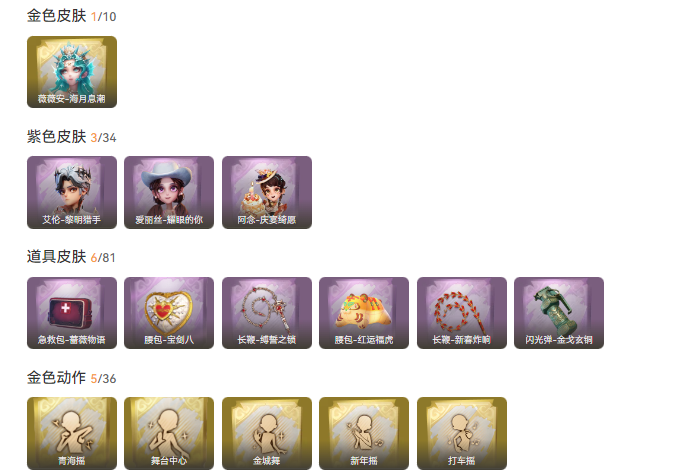Click the 道具皮肤 category header
This screenshot has height=476, width=675.
pyautogui.click(x=56, y=257)
